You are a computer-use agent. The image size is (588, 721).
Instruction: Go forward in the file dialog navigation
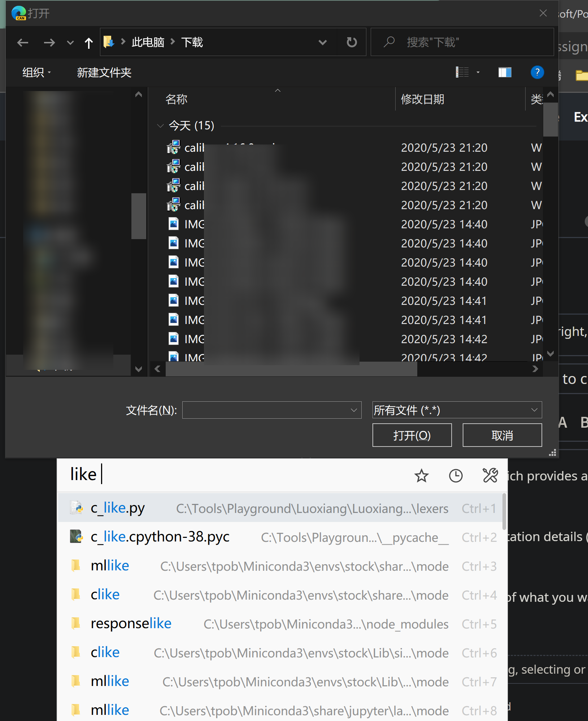point(49,43)
